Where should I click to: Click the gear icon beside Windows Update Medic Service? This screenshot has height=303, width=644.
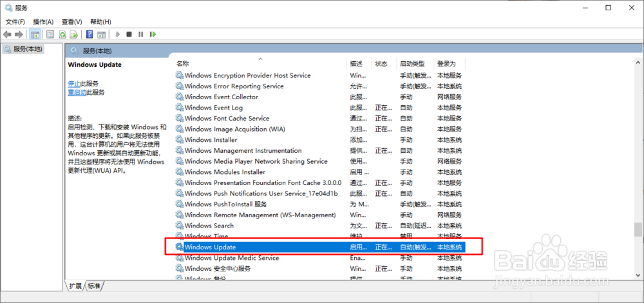click(x=180, y=258)
